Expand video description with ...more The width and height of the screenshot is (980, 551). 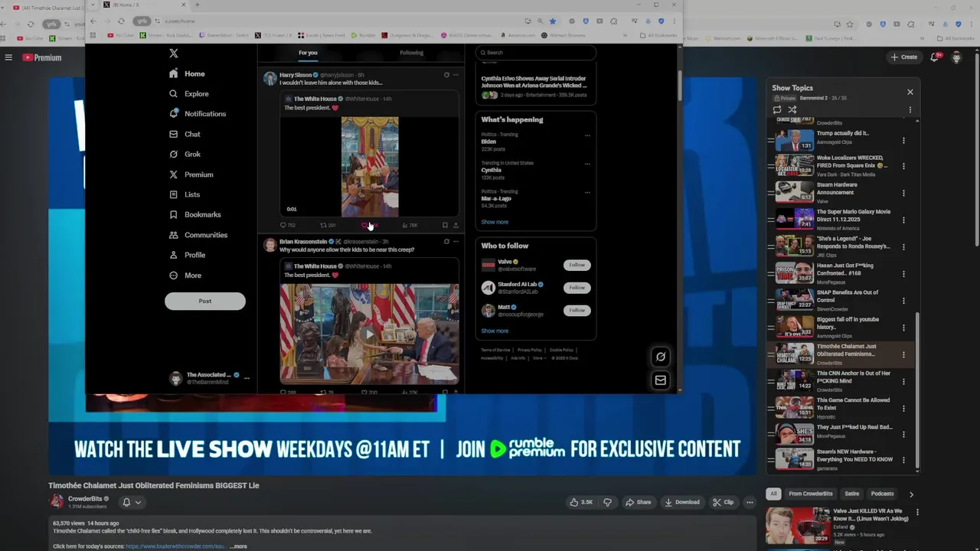[238, 546]
